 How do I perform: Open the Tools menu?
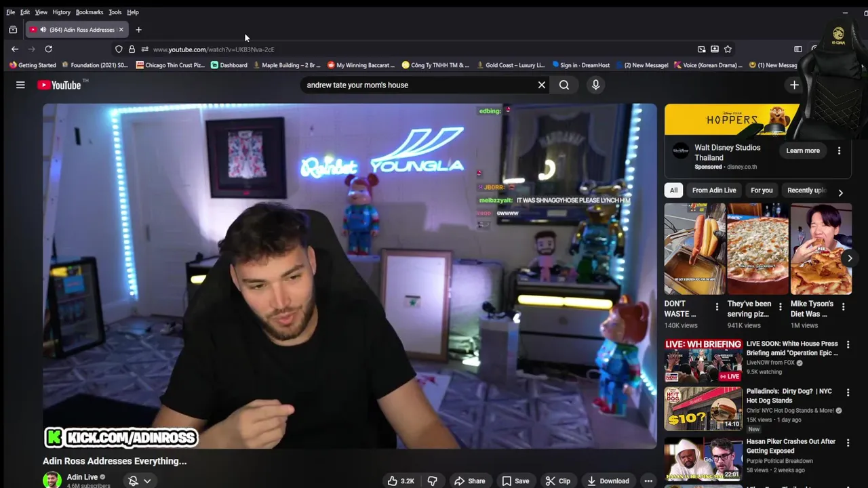[x=115, y=12]
